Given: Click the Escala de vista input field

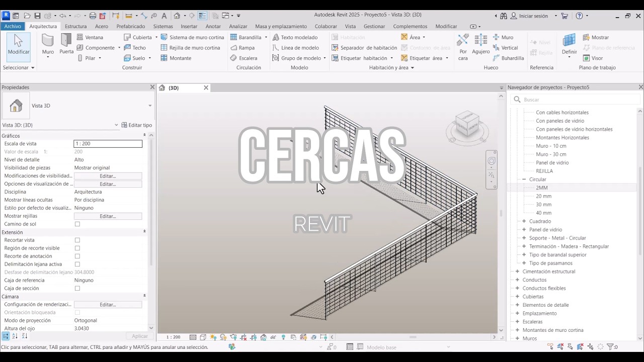Looking at the screenshot, I should click(108, 144).
